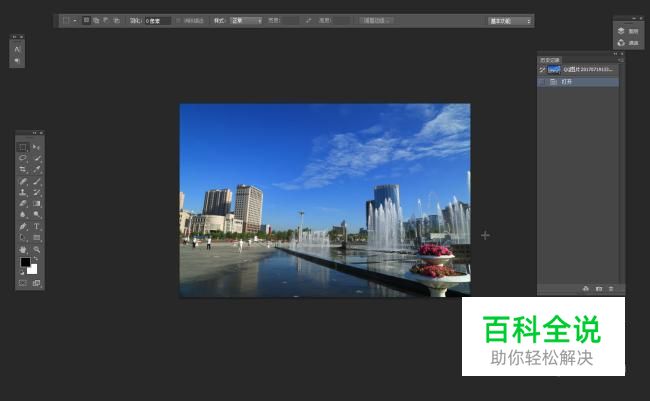This screenshot has width=650, height=401.
Task: Create new document from current state
Action: click(585, 289)
